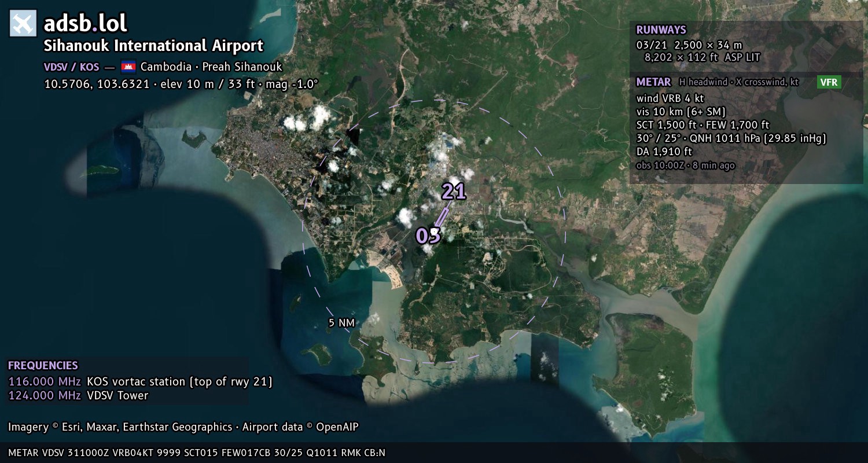This screenshot has width=868, height=463.
Task: Click the METAR section header
Action: [x=653, y=82]
